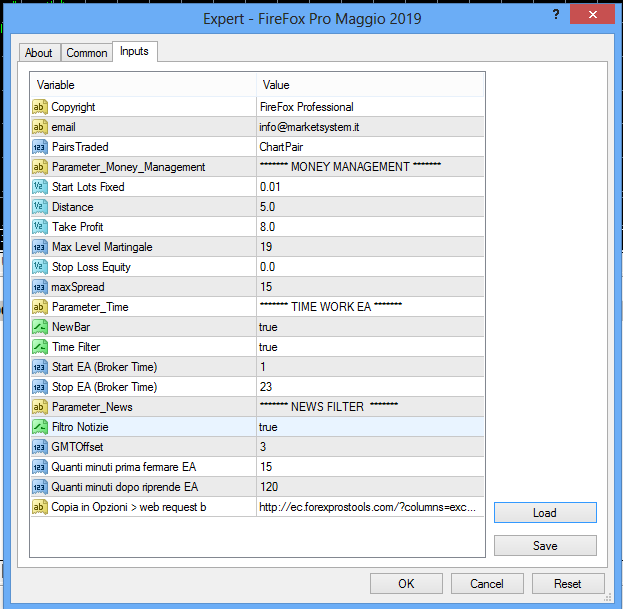Open the PairsTraded ChartPair value dropdown
This screenshot has height=609, width=623.
370,147
